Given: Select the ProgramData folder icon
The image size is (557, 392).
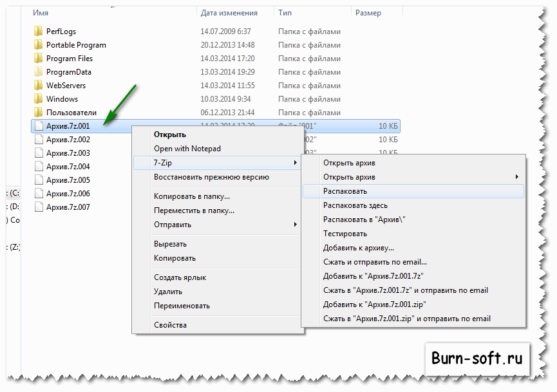Looking at the screenshot, I should tap(38, 72).
